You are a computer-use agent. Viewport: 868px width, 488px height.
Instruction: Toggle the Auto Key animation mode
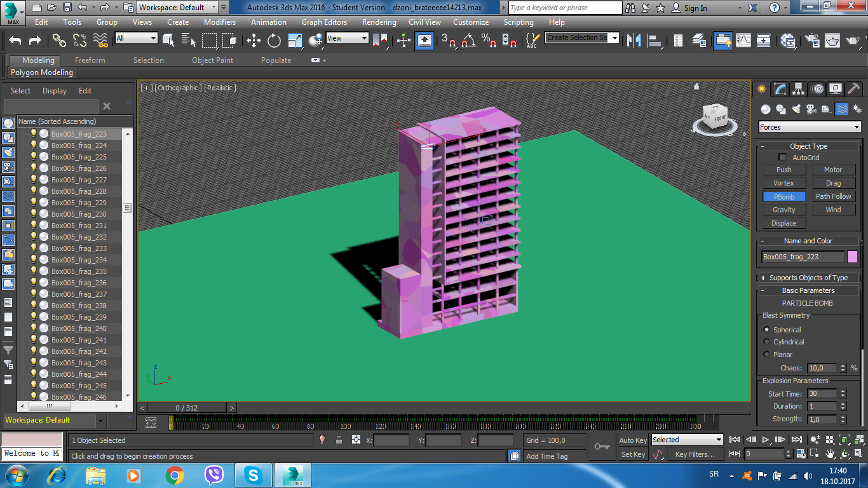pyautogui.click(x=633, y=440)
